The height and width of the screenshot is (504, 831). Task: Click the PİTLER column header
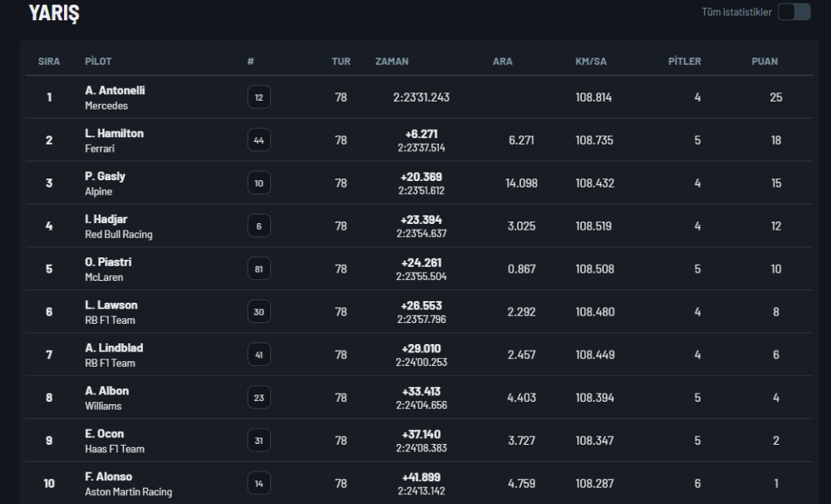point(684,61)
